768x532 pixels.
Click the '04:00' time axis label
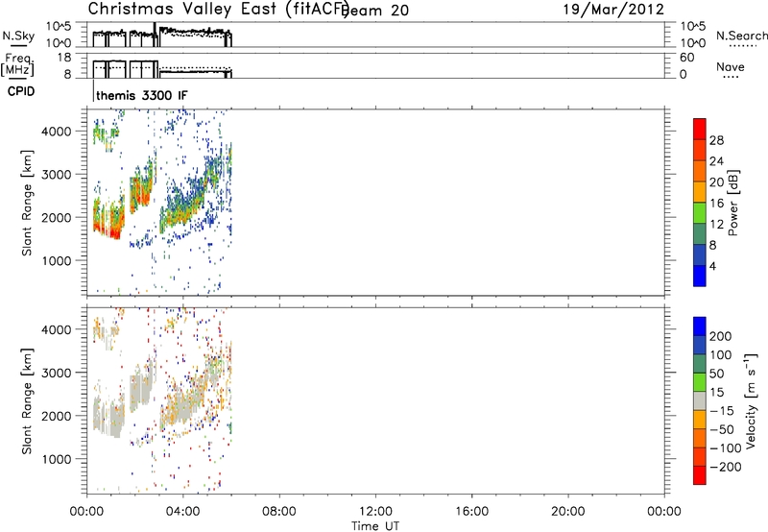[x=183, y=512]
